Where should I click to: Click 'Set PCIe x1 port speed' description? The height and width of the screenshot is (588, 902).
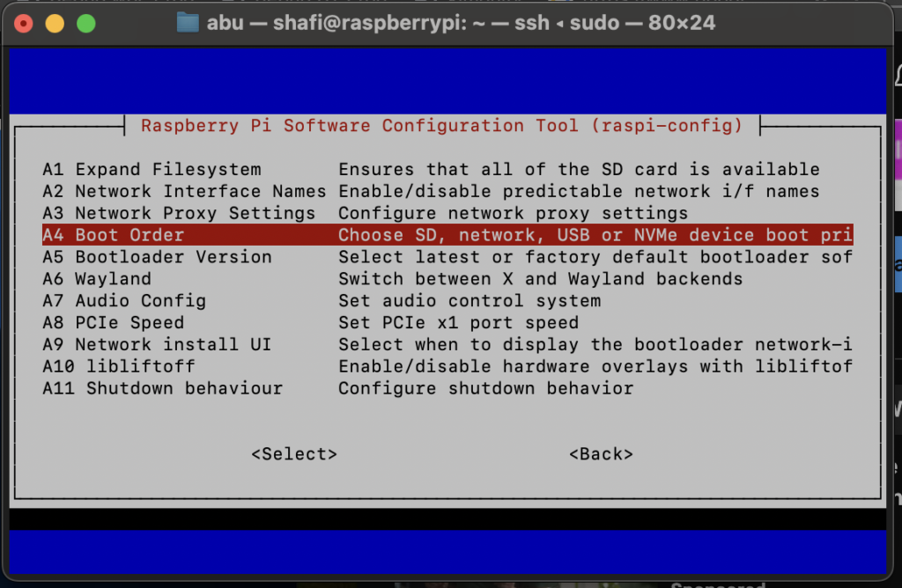[458, 322]
